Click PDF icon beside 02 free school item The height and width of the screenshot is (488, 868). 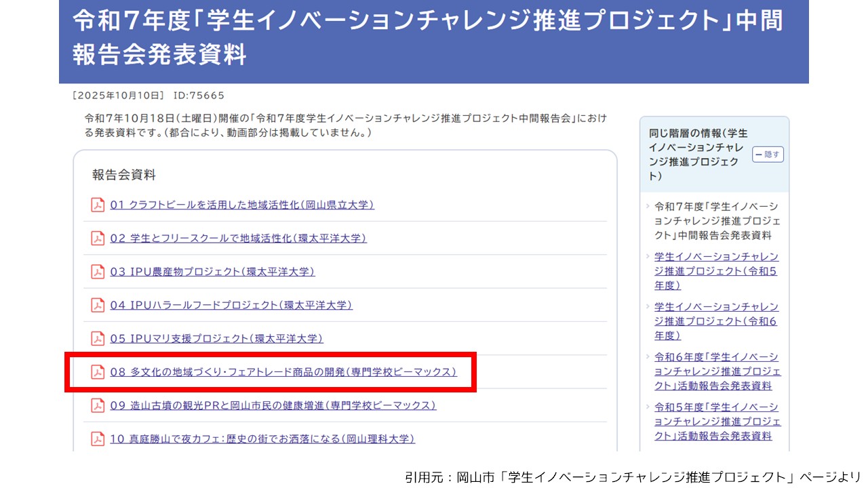98,239
